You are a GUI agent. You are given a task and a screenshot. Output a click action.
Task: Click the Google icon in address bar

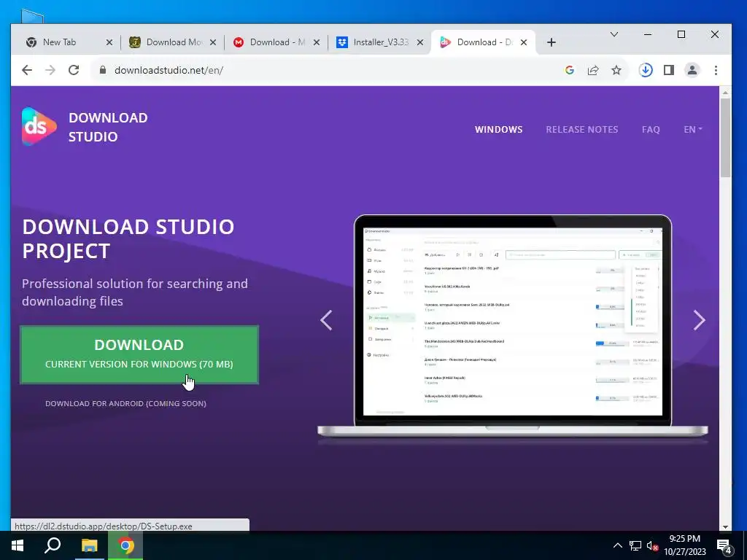click(x=569, y=70)
